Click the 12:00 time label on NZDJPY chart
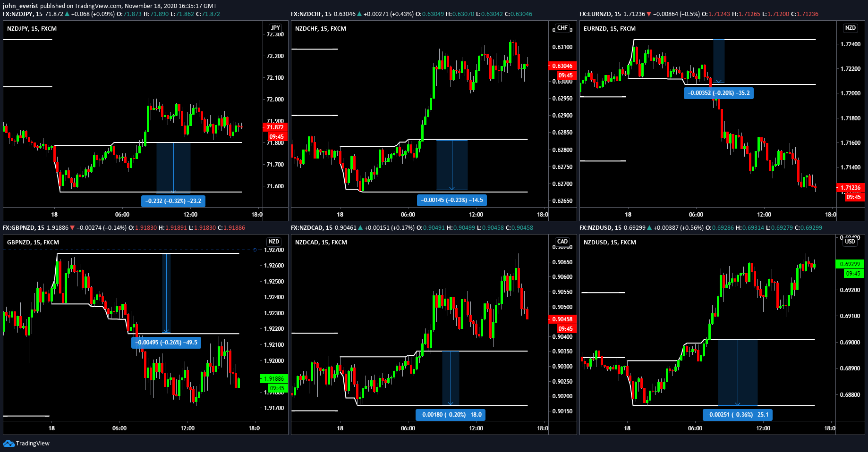The image size is (868, 452). (190, 215)
